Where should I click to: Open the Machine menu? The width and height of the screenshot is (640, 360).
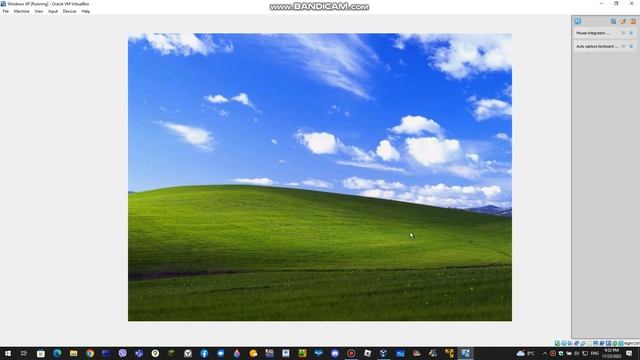(21, 11)
